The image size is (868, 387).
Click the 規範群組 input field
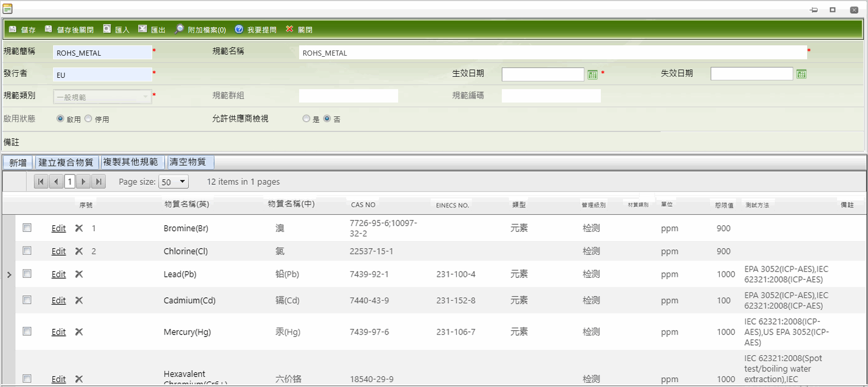(x=348, y=96)
